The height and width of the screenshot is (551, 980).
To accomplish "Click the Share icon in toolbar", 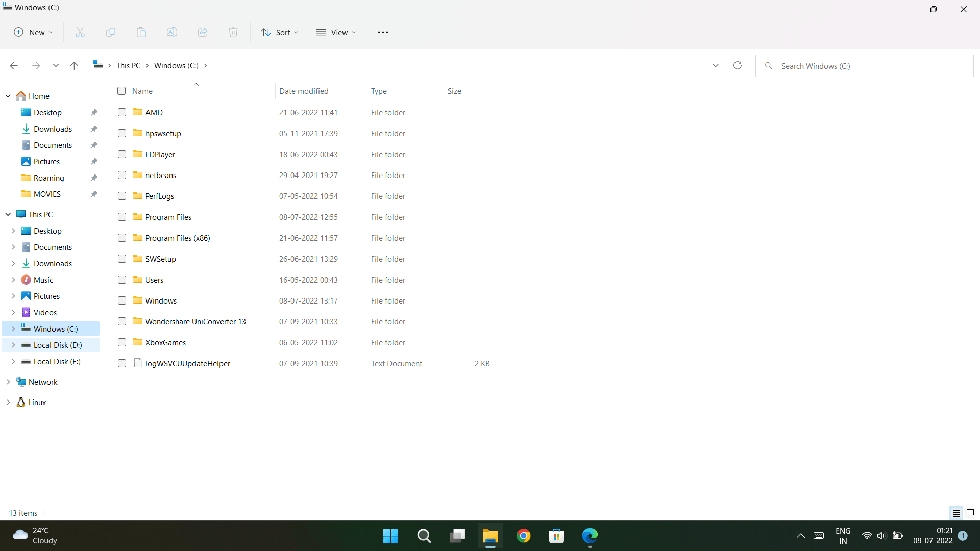I will (x=203, y=32).
